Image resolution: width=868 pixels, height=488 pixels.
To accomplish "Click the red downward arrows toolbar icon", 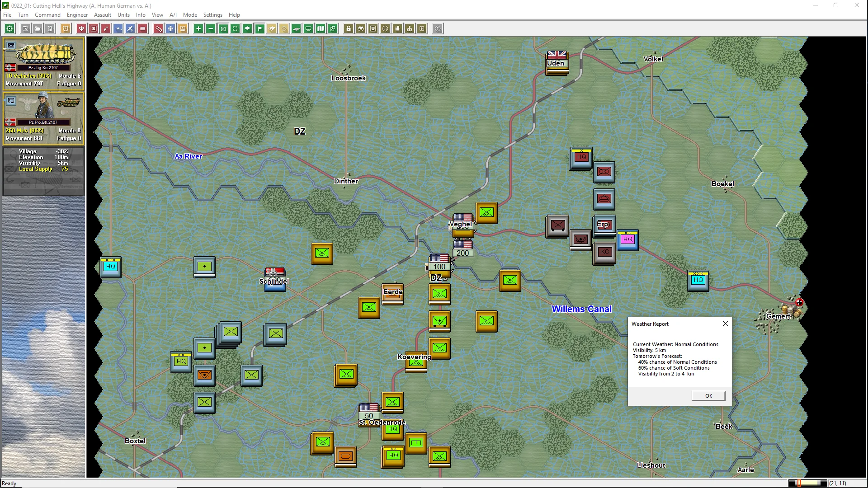I will coord(81,29).
